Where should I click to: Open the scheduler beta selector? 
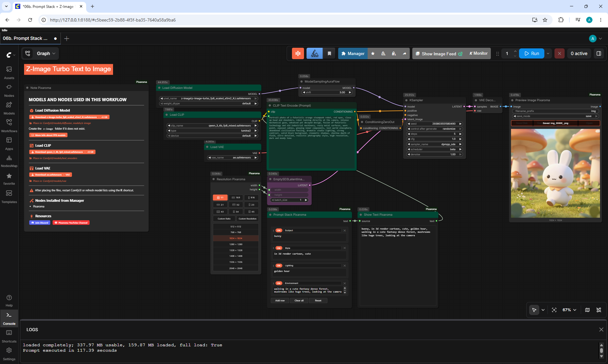(x=434, y=149)
